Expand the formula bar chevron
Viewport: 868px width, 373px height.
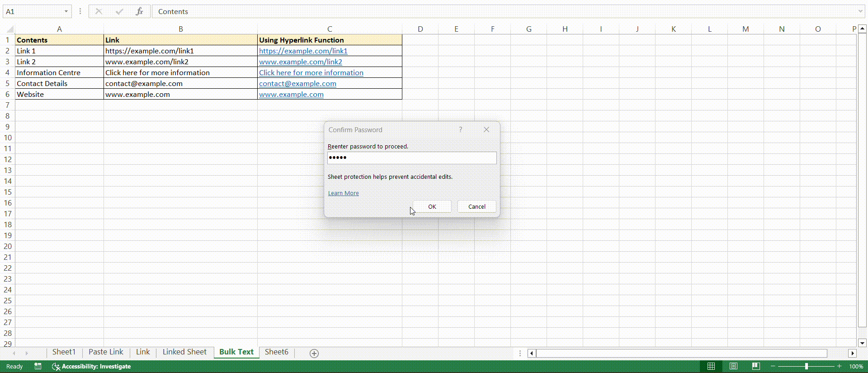coord(860,11)
